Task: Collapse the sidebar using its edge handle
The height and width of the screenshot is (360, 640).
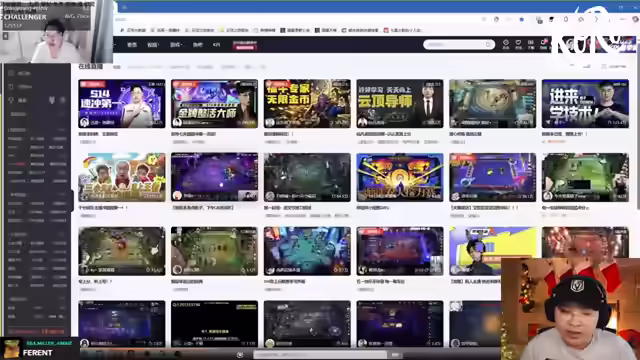Action: click(x=72, y=201)
